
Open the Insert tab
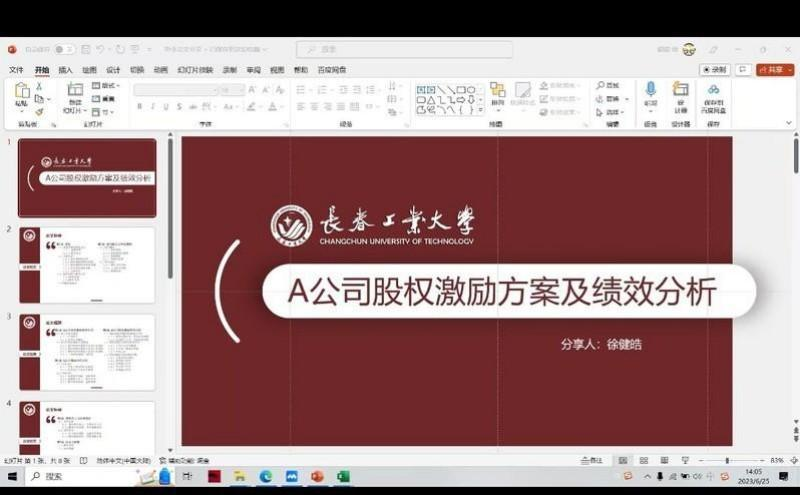click(66, 70)
